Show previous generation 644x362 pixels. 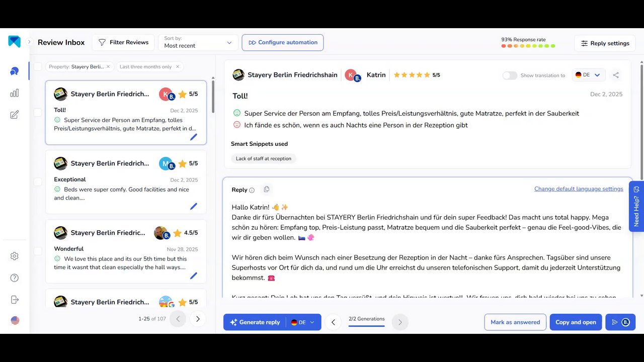point(333,322)
